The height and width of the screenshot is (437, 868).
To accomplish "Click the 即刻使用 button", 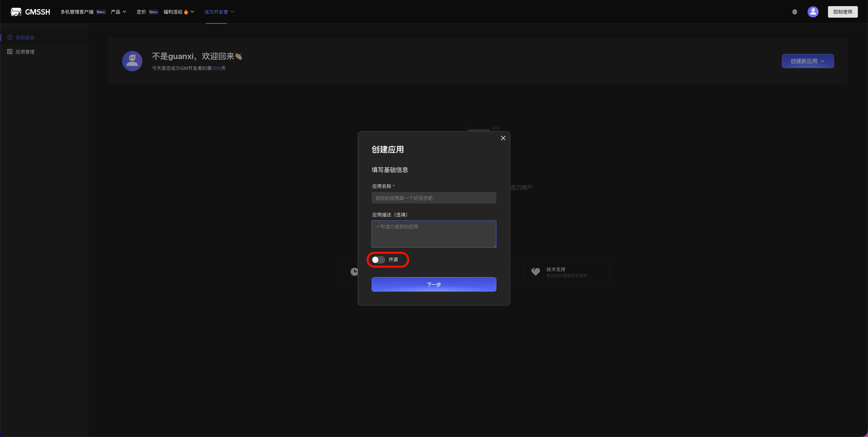I will tap(842, 12).
